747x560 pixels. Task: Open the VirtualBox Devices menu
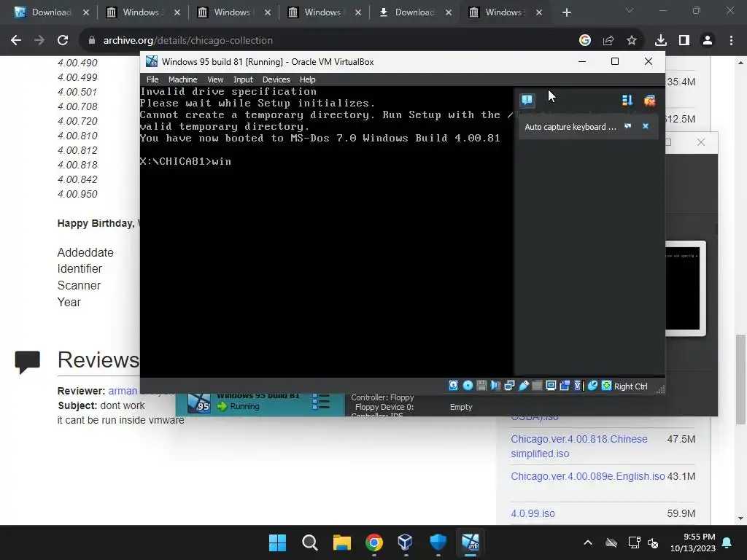(x=276, y=79)
